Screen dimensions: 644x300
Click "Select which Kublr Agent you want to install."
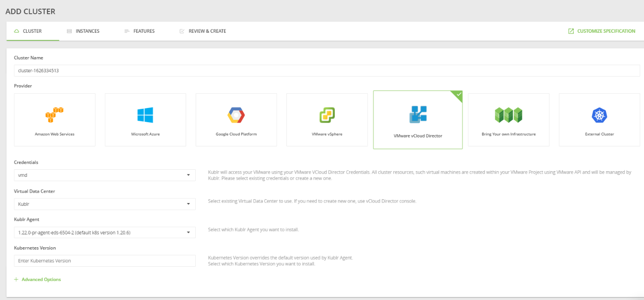(254, 230)
